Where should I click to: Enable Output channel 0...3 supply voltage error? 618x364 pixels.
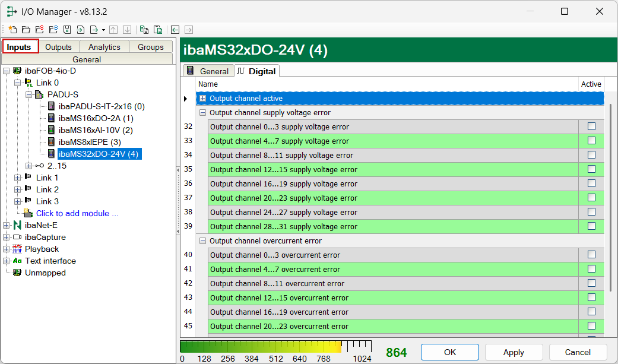click(591, 126)
